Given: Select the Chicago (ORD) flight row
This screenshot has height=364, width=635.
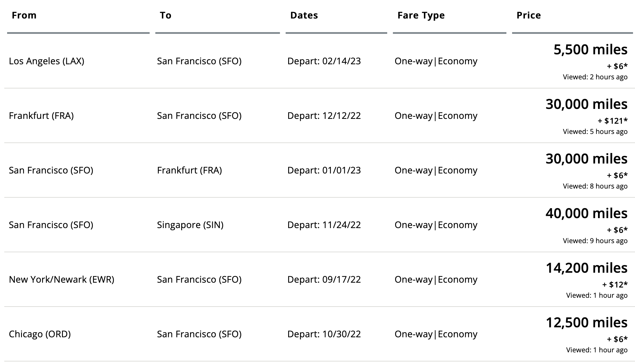Looking at the screenshot, I should [x=319, y=334].
